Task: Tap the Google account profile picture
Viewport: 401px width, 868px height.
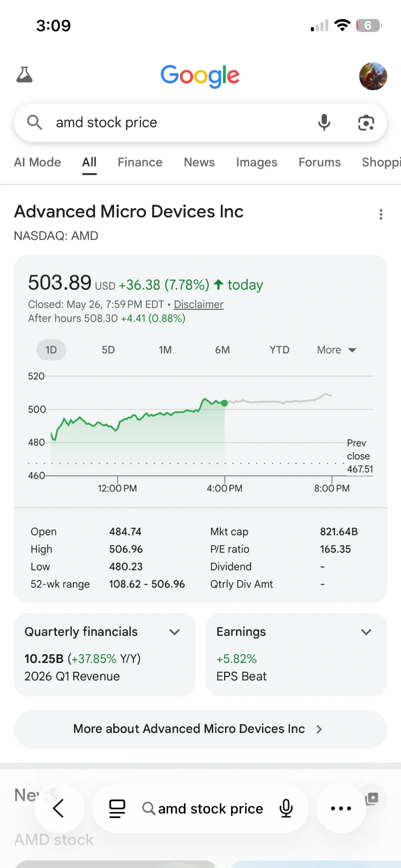Action: (x=373, y=76)
